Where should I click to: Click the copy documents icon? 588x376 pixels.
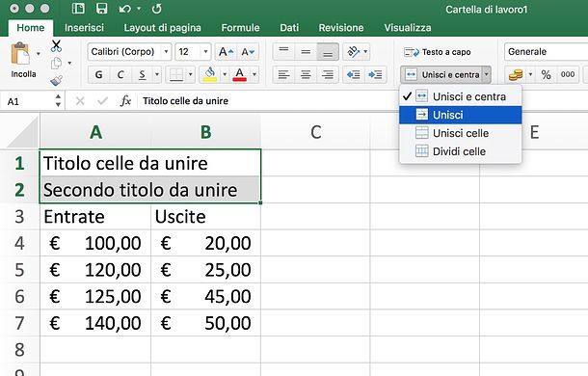(x=56, y=63)
